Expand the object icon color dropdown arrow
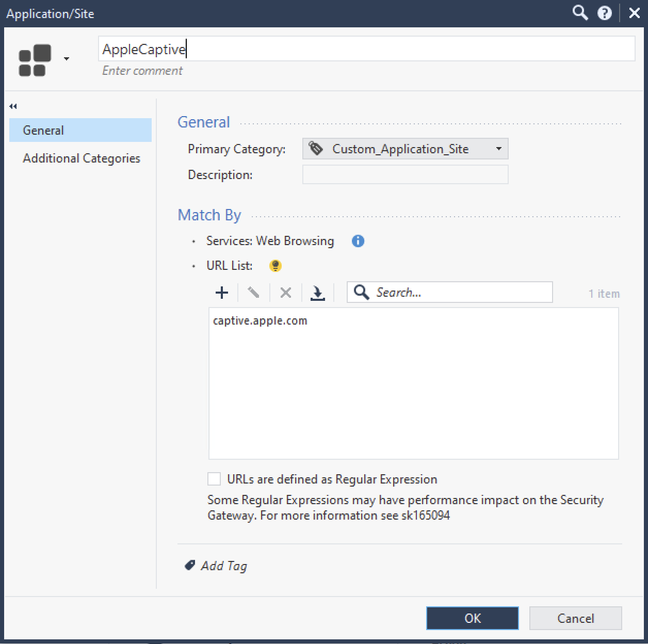The image size is (648, 644). point(67,59)
